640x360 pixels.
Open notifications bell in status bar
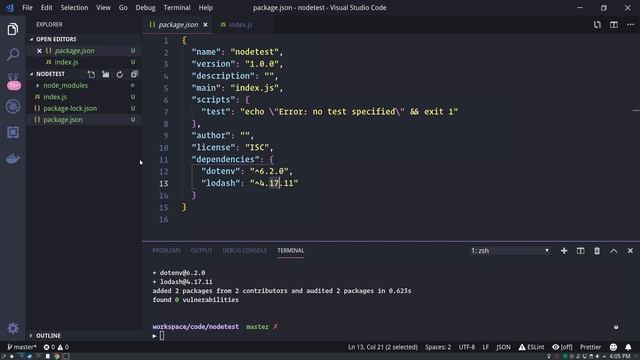(x=628, y=347)
